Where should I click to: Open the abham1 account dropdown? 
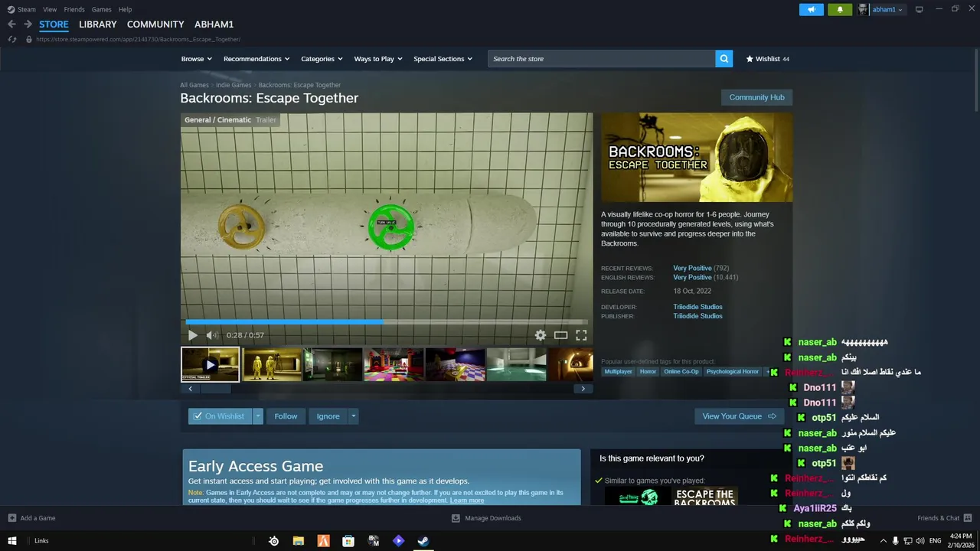(888, 9)
